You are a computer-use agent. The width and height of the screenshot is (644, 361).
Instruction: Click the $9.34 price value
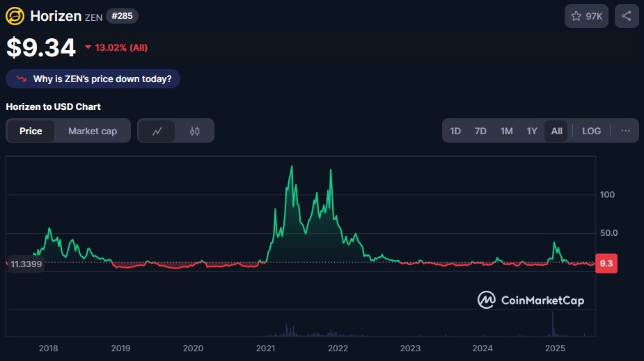[x=40, y=47]
